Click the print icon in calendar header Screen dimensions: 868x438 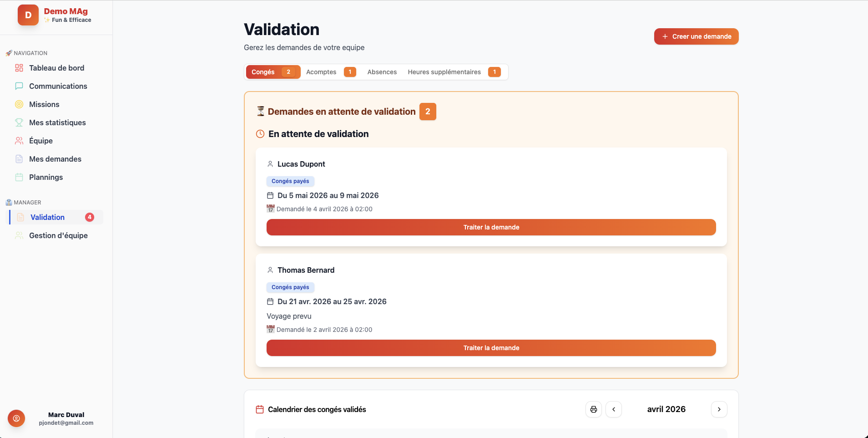coord(593,409)
